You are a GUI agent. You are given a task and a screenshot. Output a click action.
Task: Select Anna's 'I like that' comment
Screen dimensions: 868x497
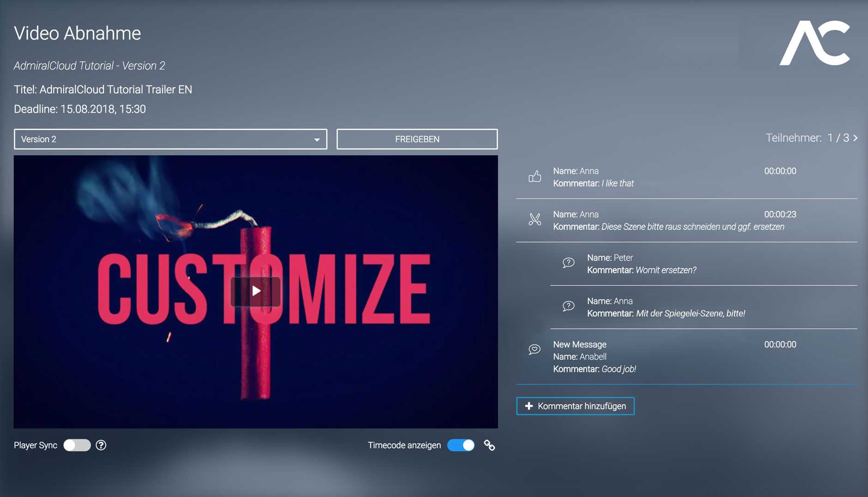click(617, 184)
